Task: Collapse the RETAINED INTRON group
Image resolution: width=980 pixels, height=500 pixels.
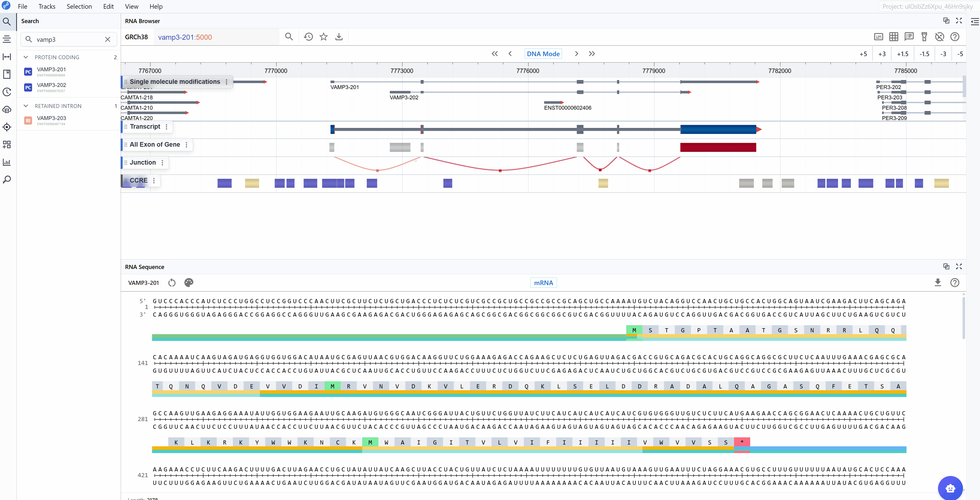Action: pos(26,106)
